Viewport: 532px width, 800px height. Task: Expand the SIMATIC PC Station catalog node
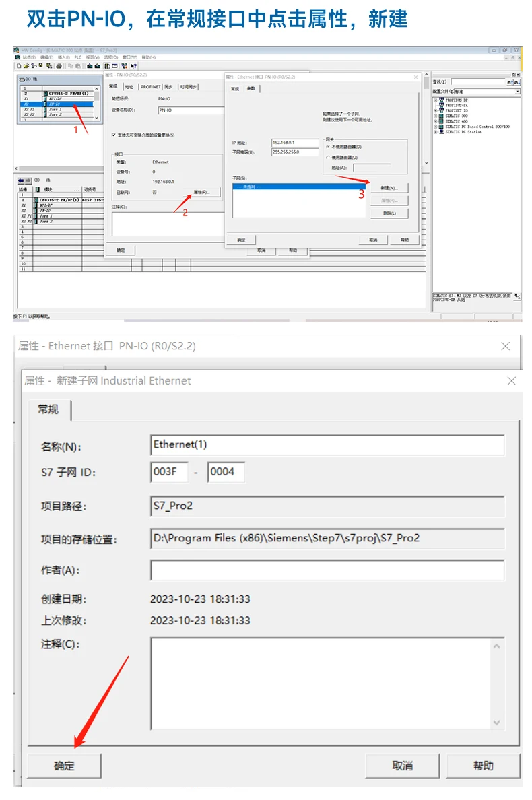click(435, 132)
